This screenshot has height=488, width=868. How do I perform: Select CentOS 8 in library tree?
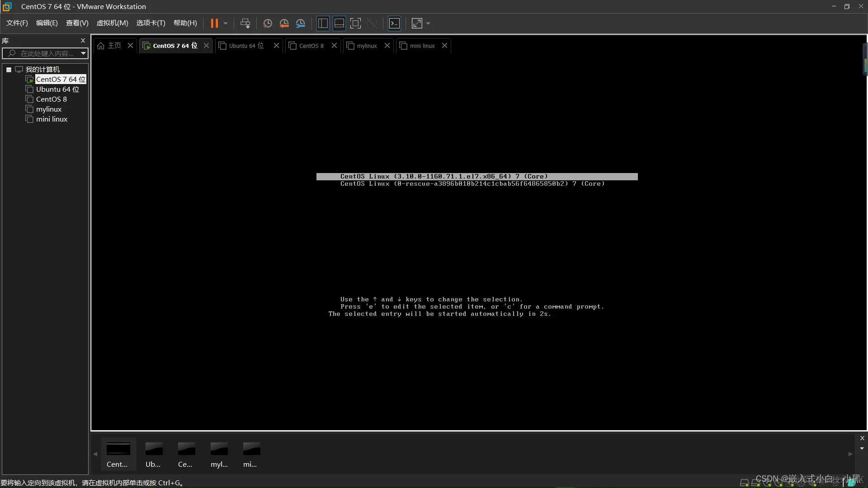pos(51,99)
